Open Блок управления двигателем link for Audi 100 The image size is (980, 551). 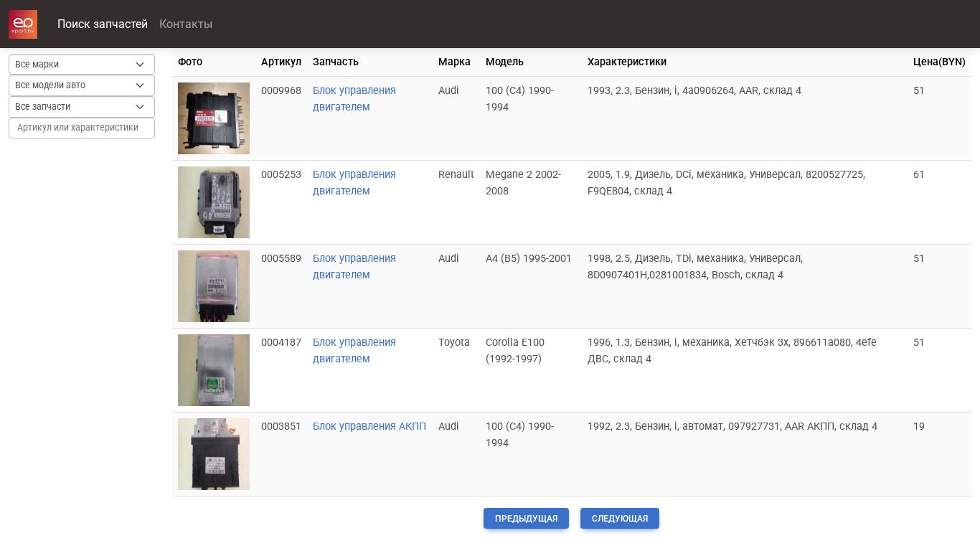tap(354, 99)
